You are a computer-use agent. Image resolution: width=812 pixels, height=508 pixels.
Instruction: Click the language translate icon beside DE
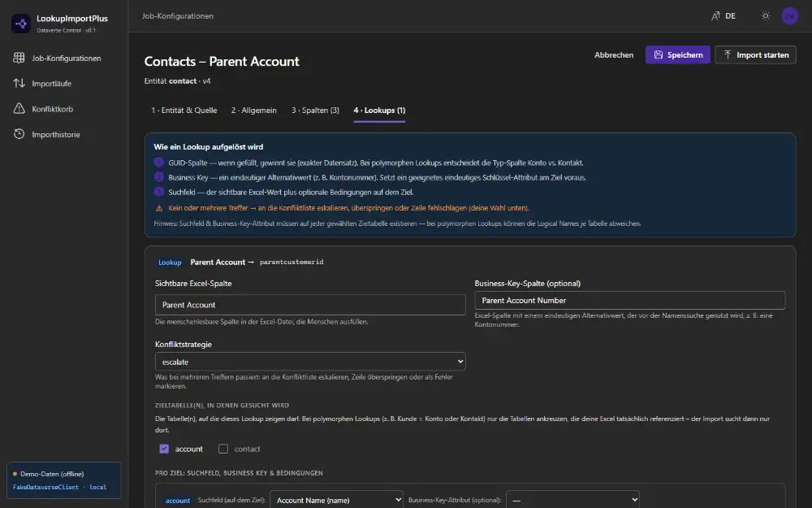(715, 16)
